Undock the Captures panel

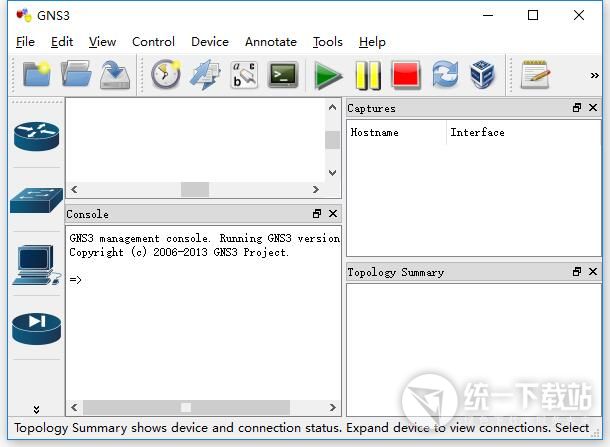(577, 108)
